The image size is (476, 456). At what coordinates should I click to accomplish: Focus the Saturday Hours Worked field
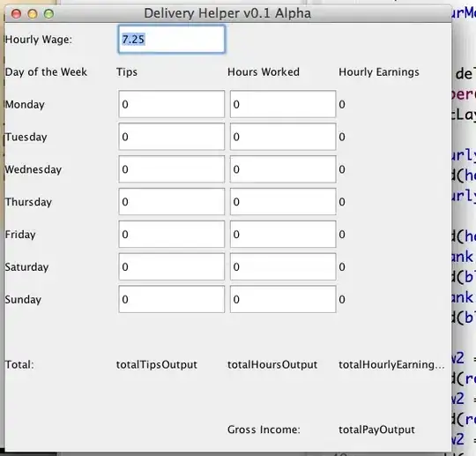click(x=283, y=266)
